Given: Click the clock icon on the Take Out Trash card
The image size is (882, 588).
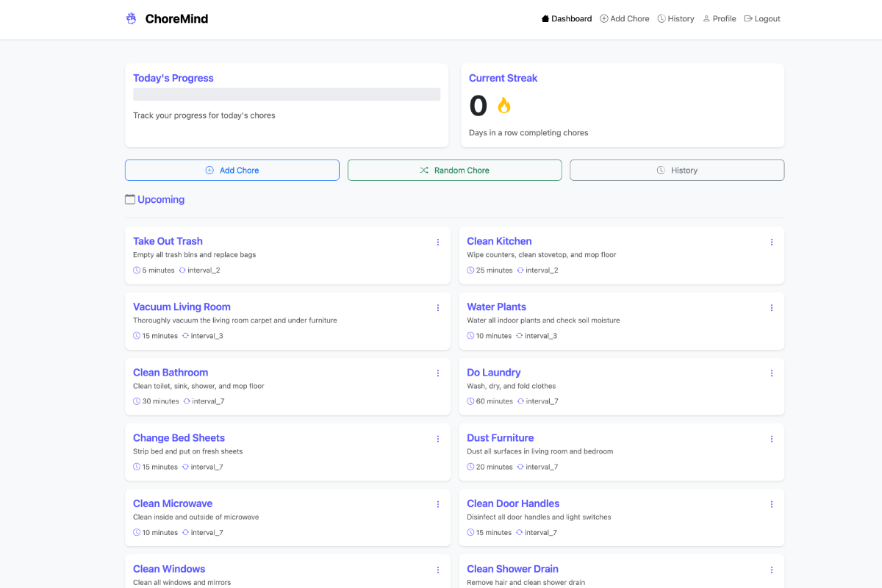Looking at the screenshot, I should tap(135, 270).
